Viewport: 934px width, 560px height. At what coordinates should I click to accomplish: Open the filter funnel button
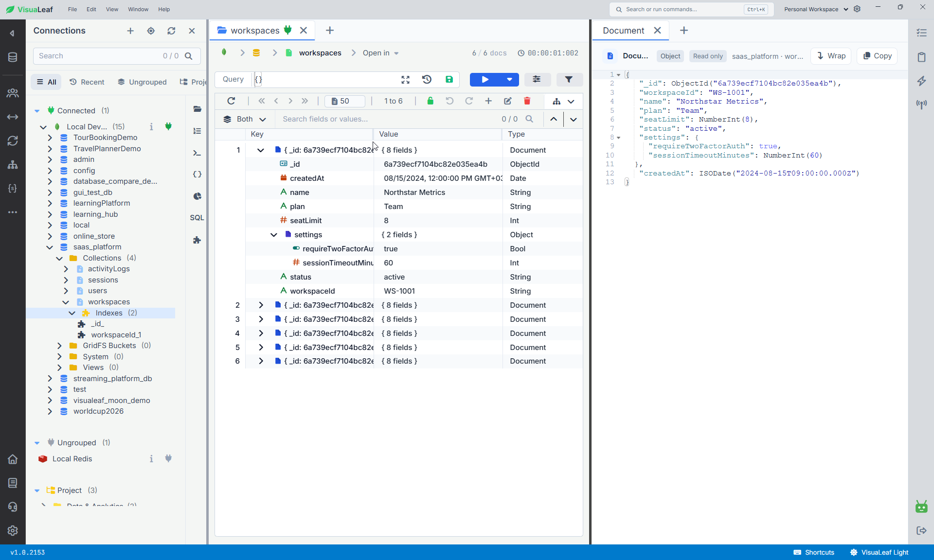[569, 80]
